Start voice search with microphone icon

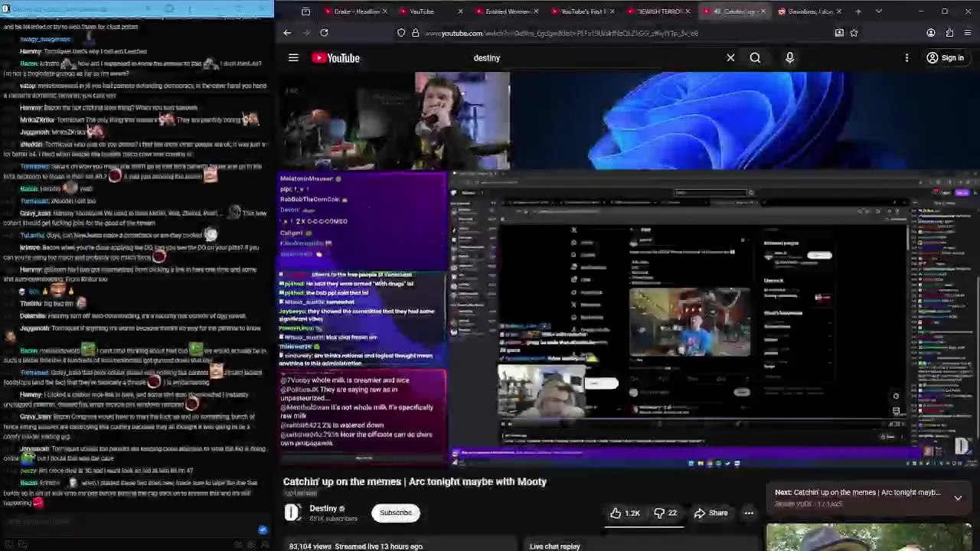[x=789, y=58]
